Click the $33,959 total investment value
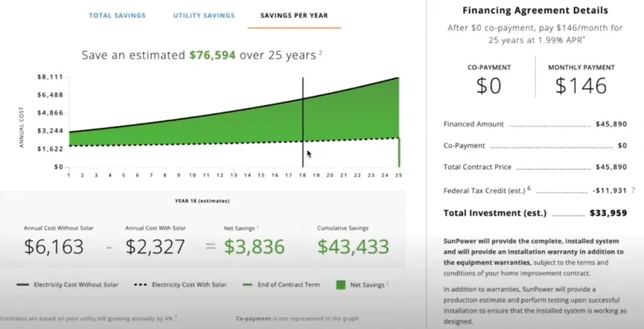This screenshot has height=329, width=644. click(608, 213)
